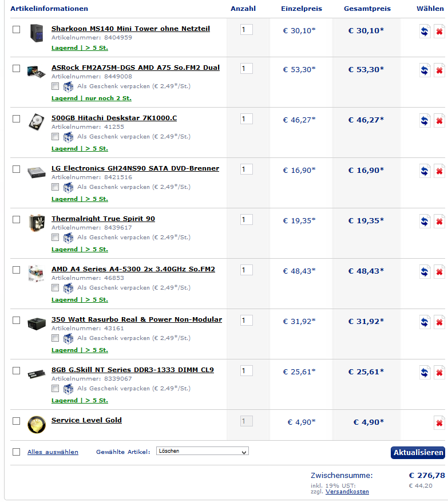Viewport: 448px width, 502px height.
Task: Click quantity field for ASRock motherboard
Action: click(x=247, y=69)
